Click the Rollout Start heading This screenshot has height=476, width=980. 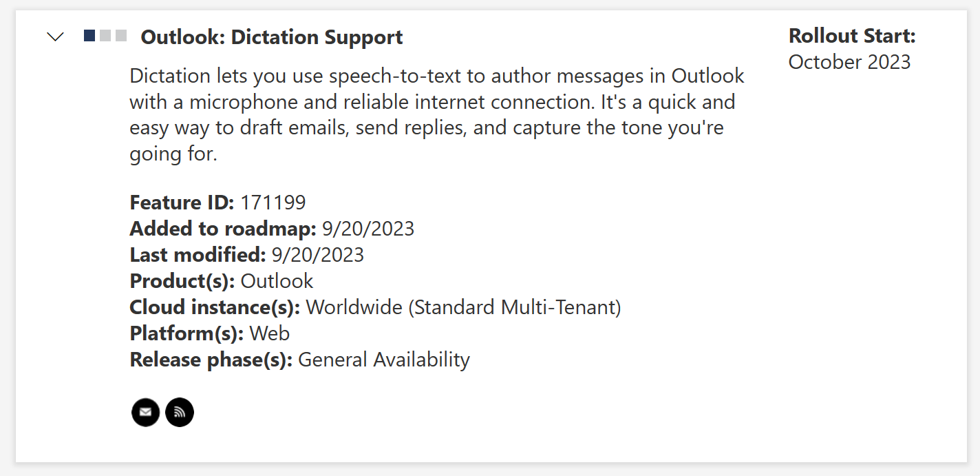[x=852, y=36]
